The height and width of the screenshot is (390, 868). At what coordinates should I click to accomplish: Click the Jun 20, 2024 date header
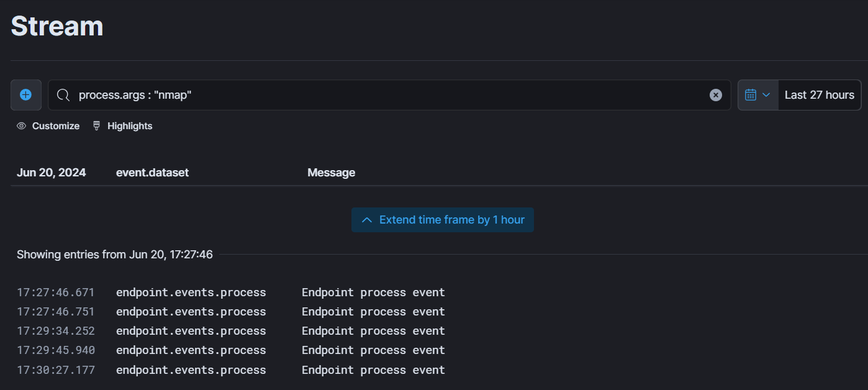coord(52,173)
